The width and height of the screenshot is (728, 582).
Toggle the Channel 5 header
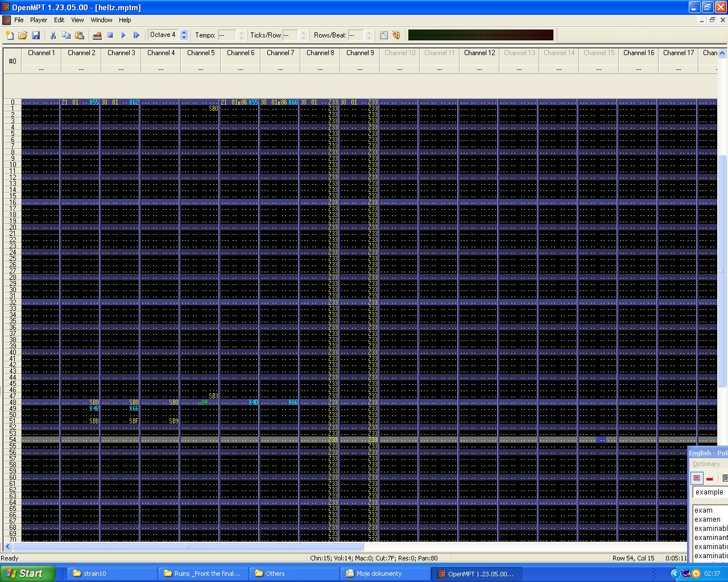(201, 53)
